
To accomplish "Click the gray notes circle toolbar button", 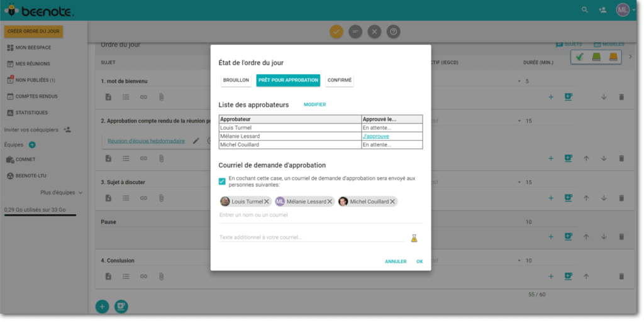I will (355, 31).
